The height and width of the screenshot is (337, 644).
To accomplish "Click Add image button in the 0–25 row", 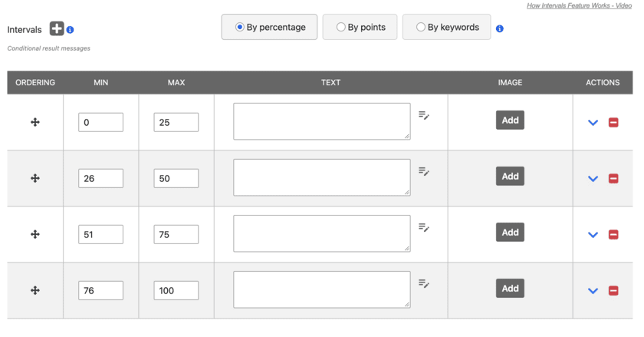I will [510, 121].
